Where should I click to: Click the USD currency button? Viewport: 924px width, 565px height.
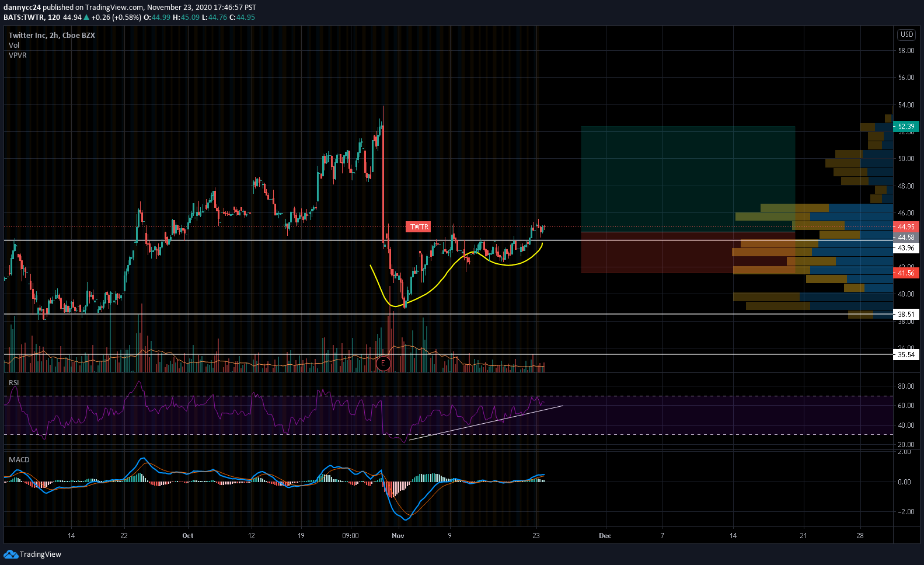point(906,34)
